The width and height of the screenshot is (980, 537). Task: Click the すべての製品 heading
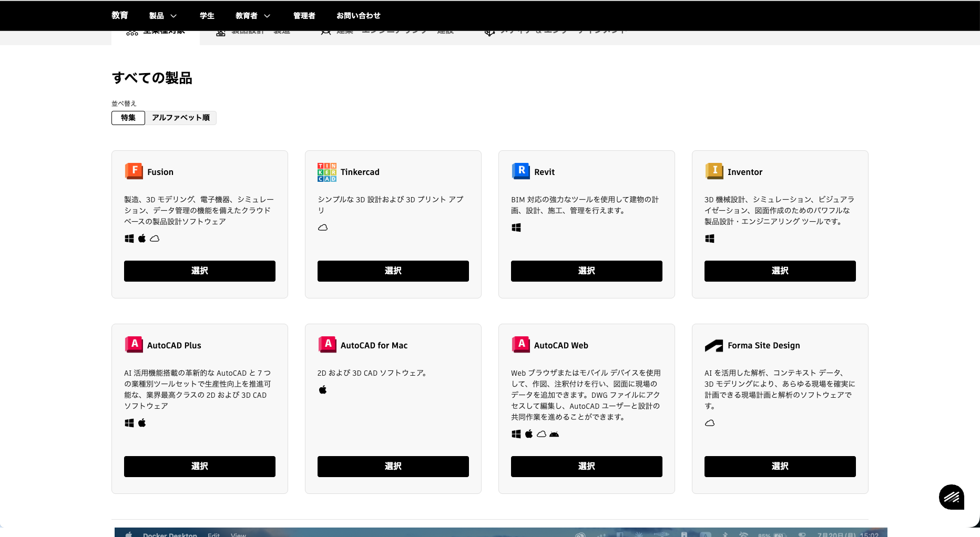point(152,78)
